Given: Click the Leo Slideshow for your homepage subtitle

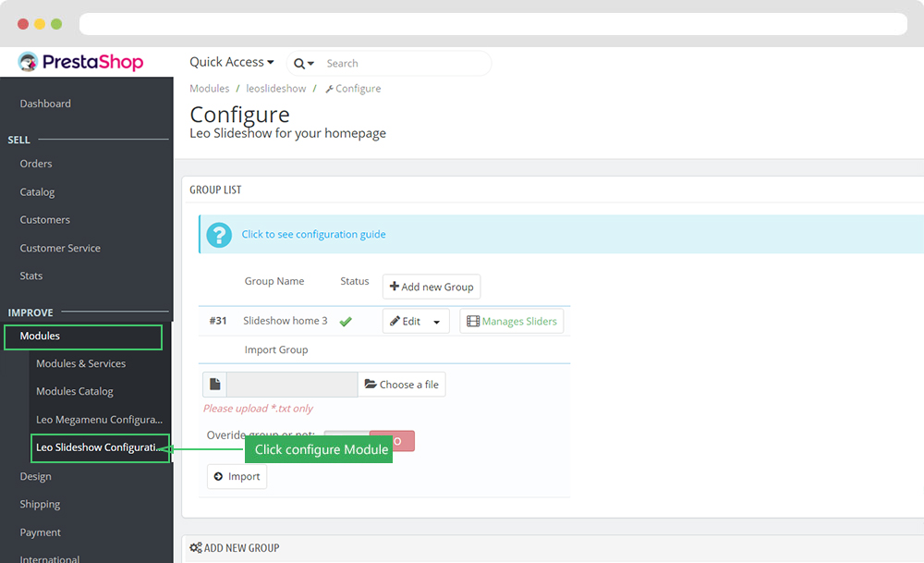Looking at the screenshot, I should coord(287,133).
